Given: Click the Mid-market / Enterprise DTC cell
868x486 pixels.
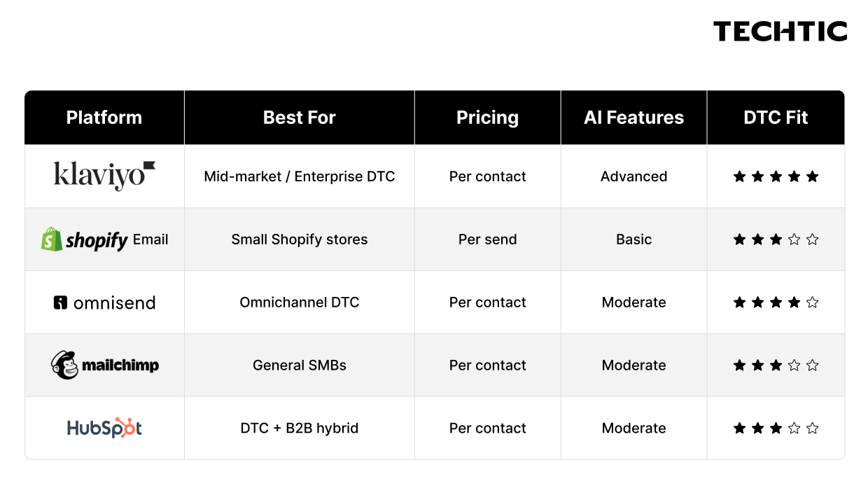Looking at the screenshot, I should click(x=300, y=176).
